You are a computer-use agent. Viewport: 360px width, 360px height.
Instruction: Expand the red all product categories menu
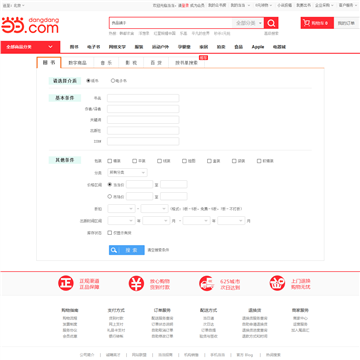pos(30,47)
